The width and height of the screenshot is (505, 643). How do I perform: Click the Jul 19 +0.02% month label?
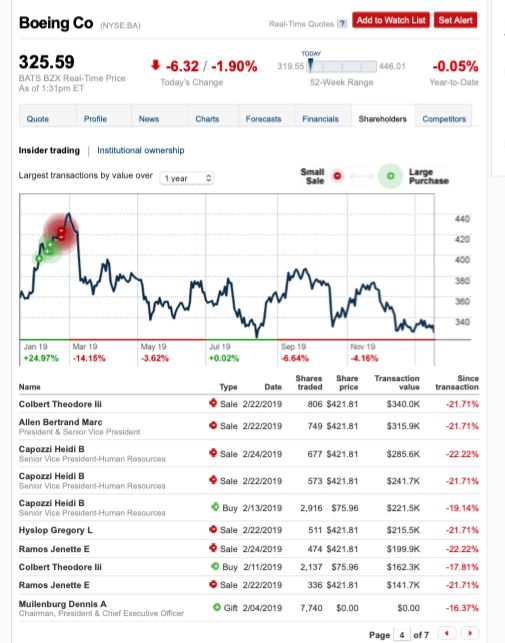pyautogui.click(x=224, y=353)
